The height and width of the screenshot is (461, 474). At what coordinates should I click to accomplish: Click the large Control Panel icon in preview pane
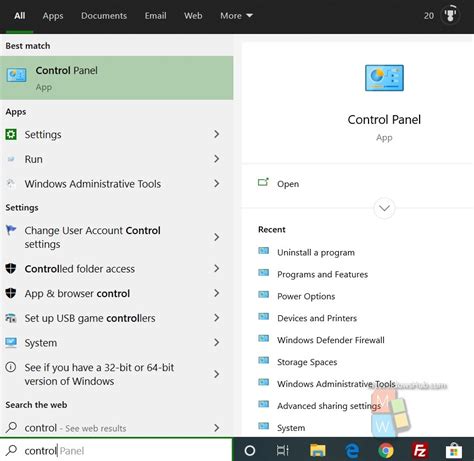pos(384,78)
